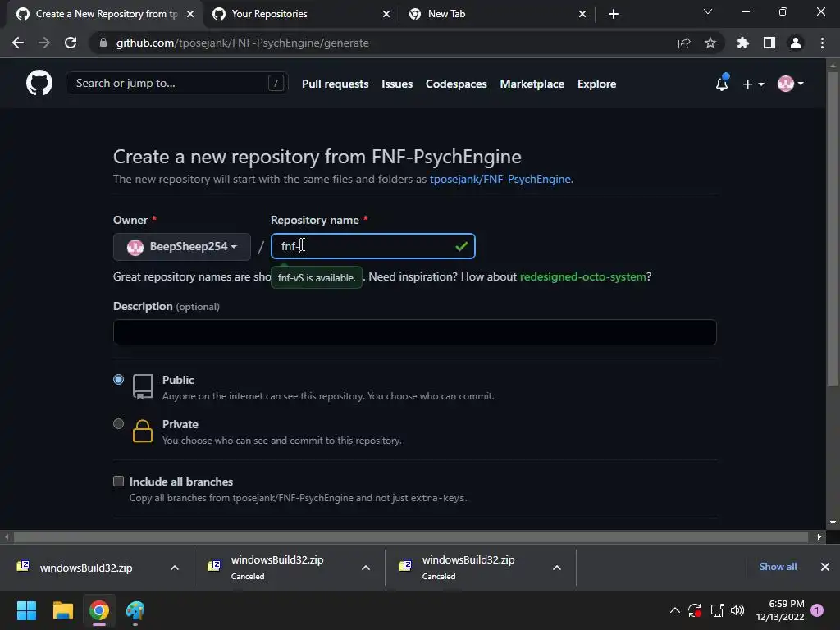Open the Windows Start menu

[x=26, y=610]
